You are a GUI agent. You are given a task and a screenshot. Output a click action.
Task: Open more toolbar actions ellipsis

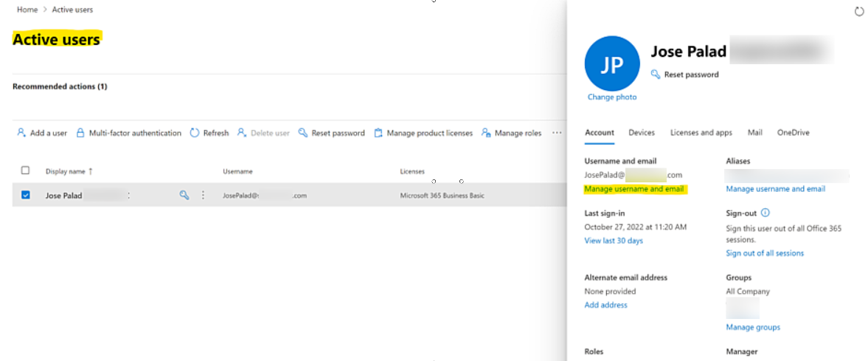[557, 133]
